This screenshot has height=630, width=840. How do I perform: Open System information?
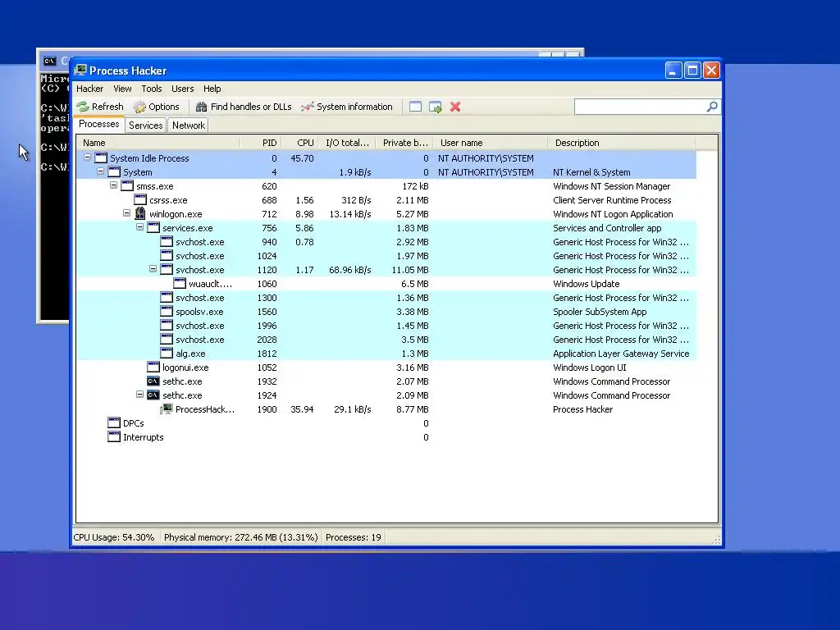pyautogui.click(x=347, y=107)
